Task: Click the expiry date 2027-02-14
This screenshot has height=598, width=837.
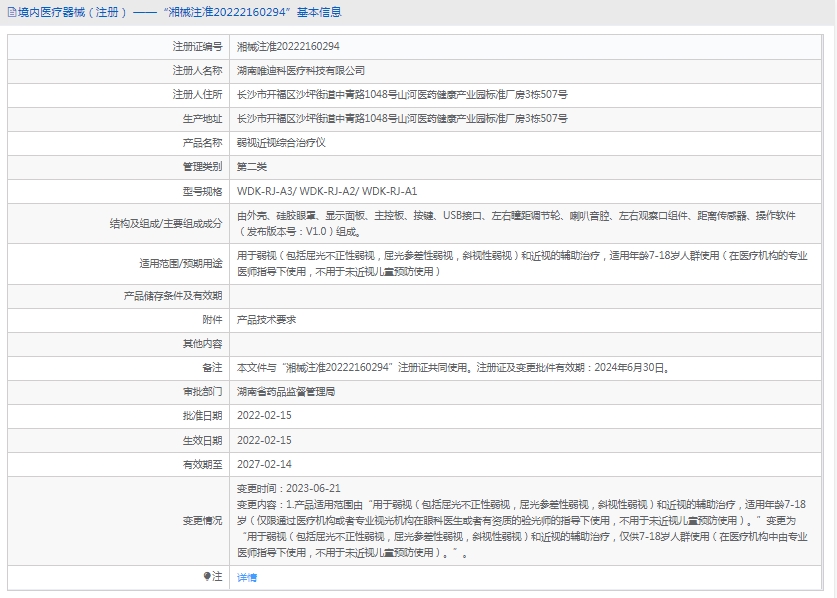Action: (264, 464)
